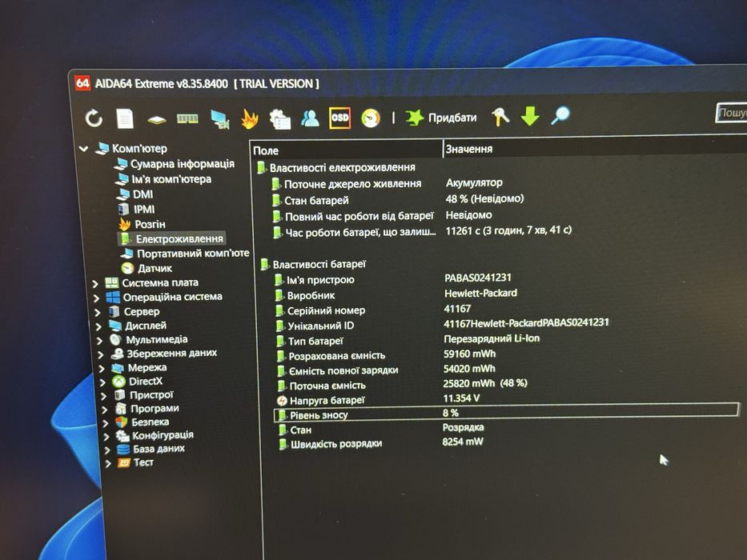Viewport: 747px width, 560px height.
Task: Click the motherboard toolbar icon
Action: pos(157,119)
